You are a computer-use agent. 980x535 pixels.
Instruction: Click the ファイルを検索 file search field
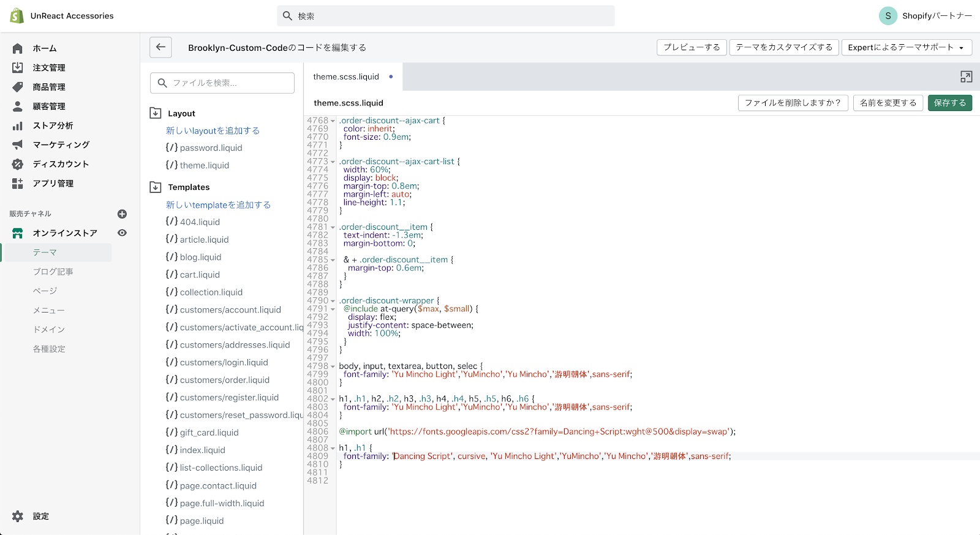pos(222,83)
